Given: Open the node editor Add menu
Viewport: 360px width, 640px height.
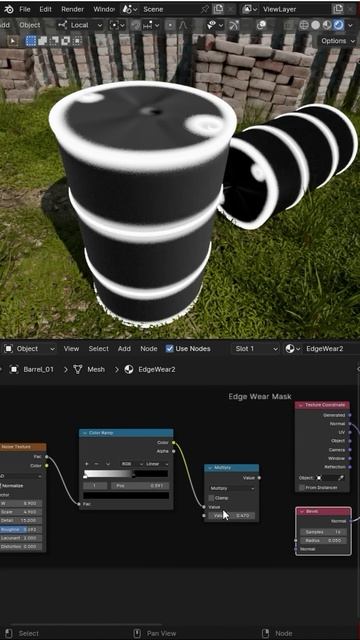Looking at the screenshot, I should (x=124, y=349).
